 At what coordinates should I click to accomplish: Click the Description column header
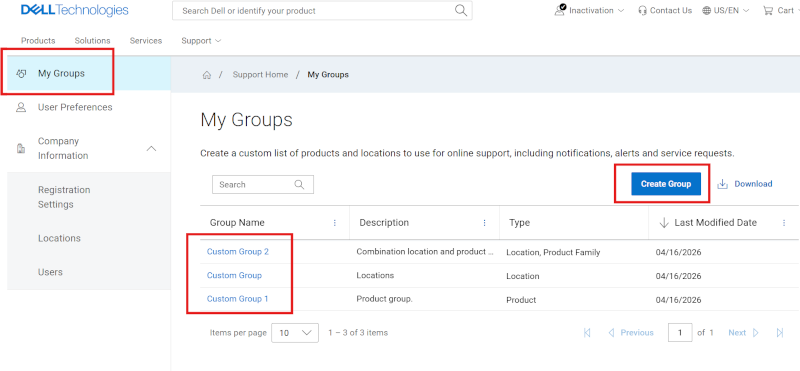click(384, 223)
